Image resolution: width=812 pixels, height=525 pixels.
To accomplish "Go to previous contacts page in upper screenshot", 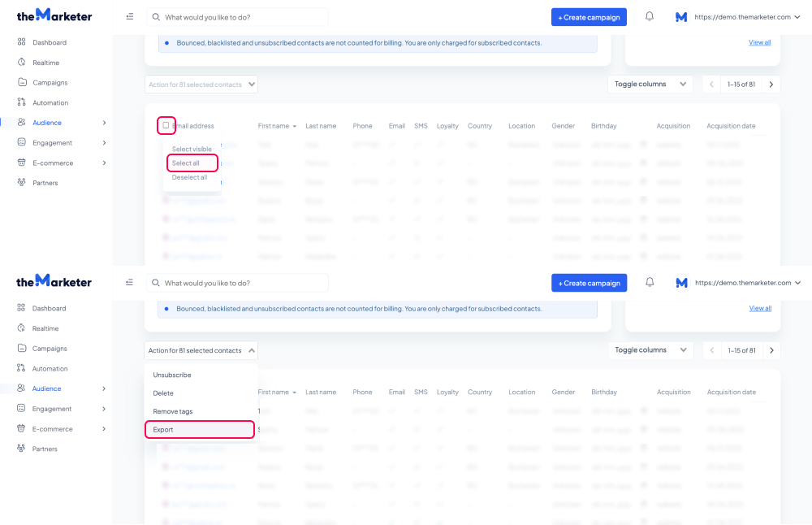I will point(711,85).
